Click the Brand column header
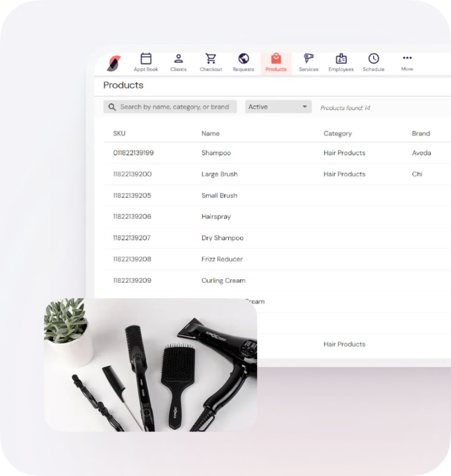The height and width of the screenshot is (476, 451). (x=421, y=133)
